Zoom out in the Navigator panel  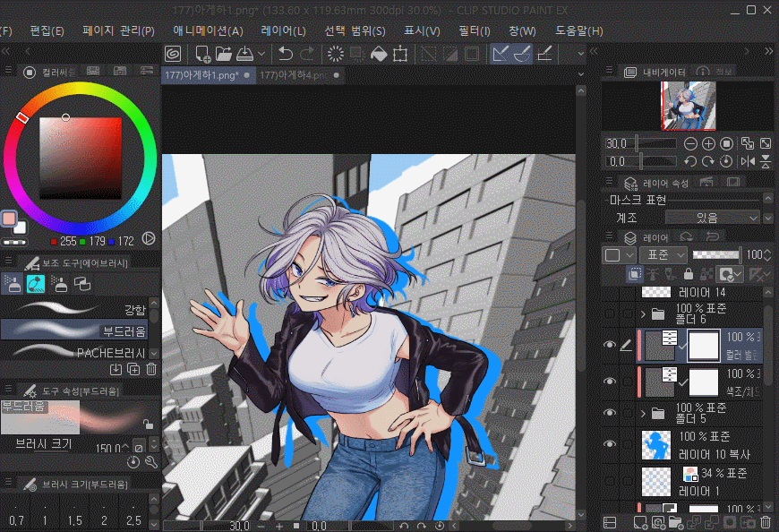pyautogui.click(x=690, y=144)
